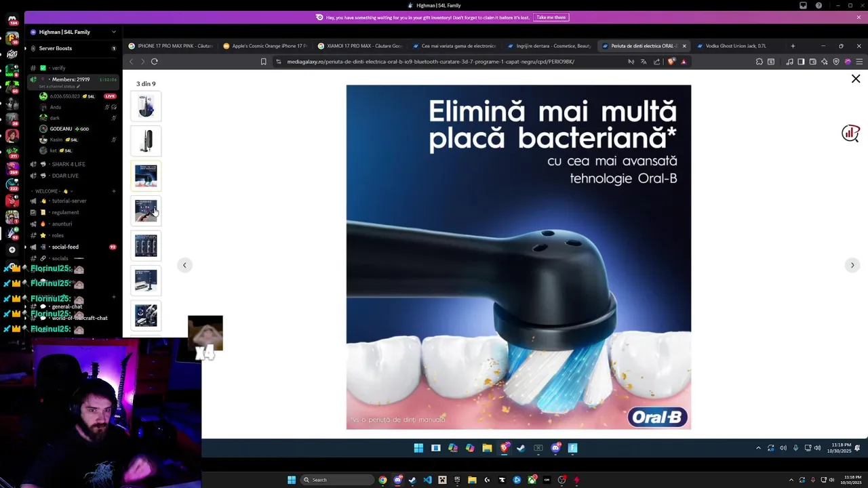Switch to Cea mai variata gama tab
868x488 pixels.
coord(456,46)
